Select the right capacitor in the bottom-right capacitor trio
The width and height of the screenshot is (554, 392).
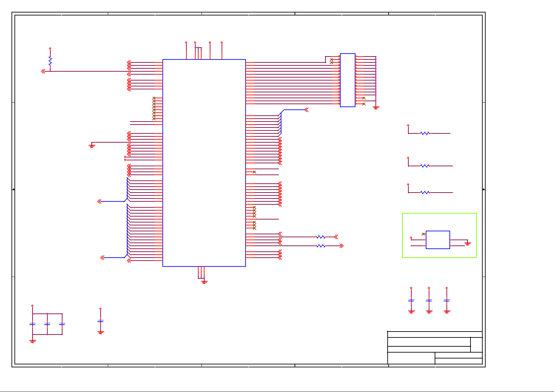click(446, 300)
